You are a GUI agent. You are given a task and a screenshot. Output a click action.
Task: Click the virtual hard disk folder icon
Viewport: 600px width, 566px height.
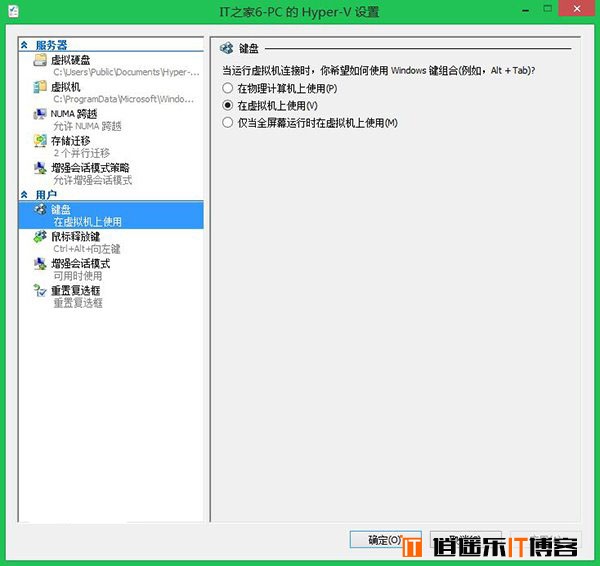(40, 60)
